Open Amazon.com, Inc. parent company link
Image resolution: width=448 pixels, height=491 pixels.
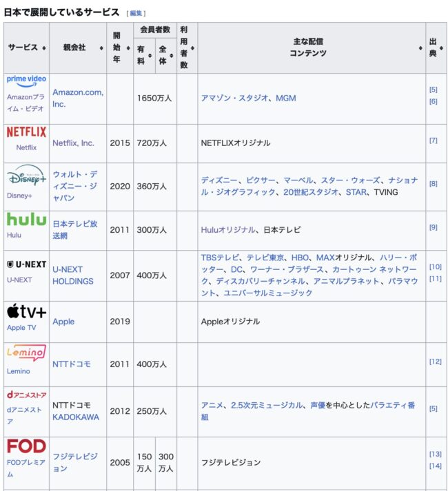tap(78, 98)
